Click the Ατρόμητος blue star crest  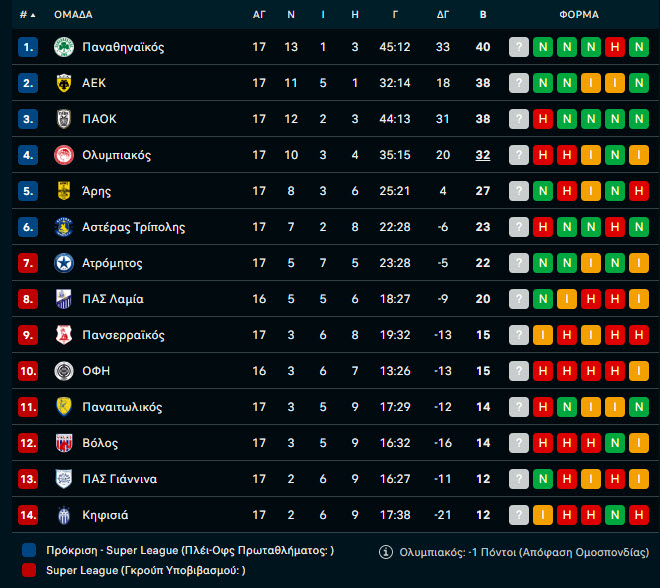pos(64,263)
